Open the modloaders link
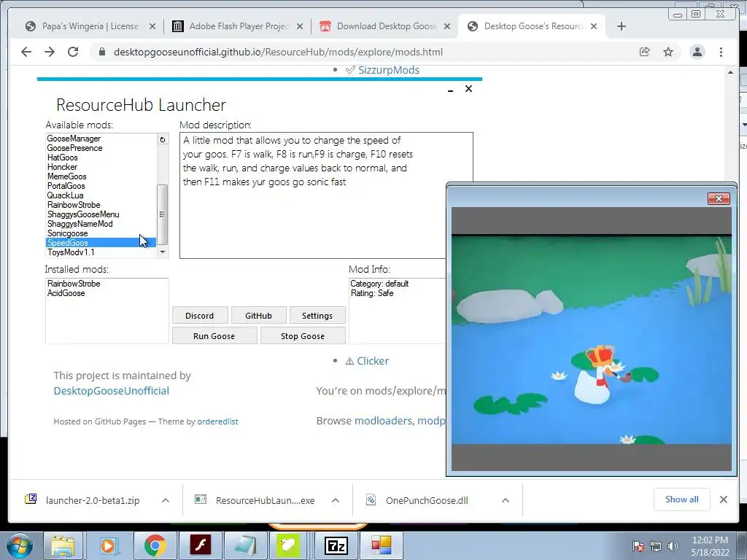The height and width of the screenshot is (560, 747). click(x=383, y=421)
